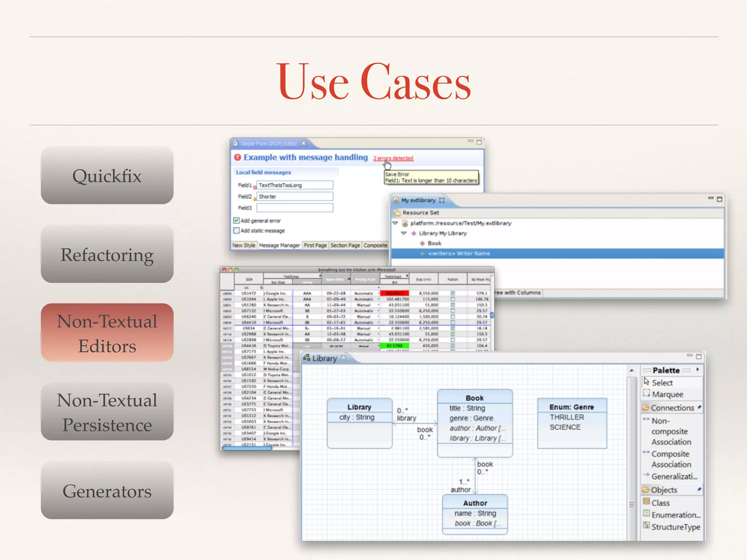Click the Generators slide button
Screen dimensions: 747x560
click(x=107, y=490)
